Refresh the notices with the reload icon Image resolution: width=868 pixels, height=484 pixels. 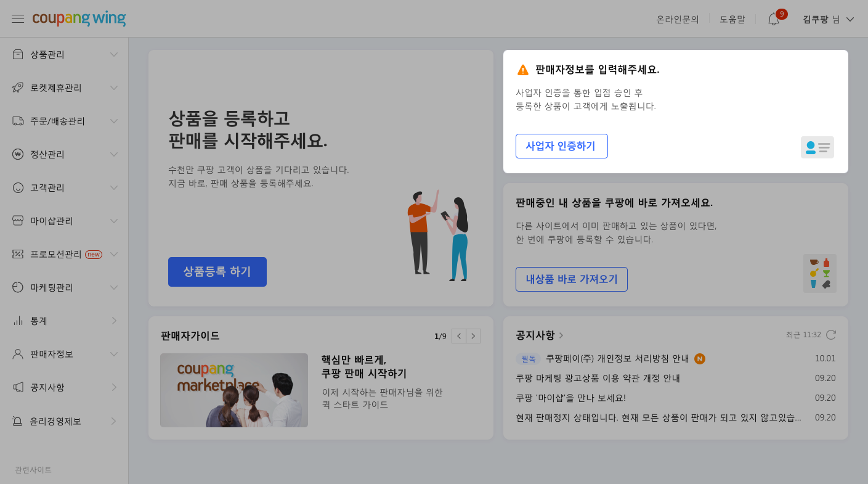pyautogui.click(x=831, y=335)
